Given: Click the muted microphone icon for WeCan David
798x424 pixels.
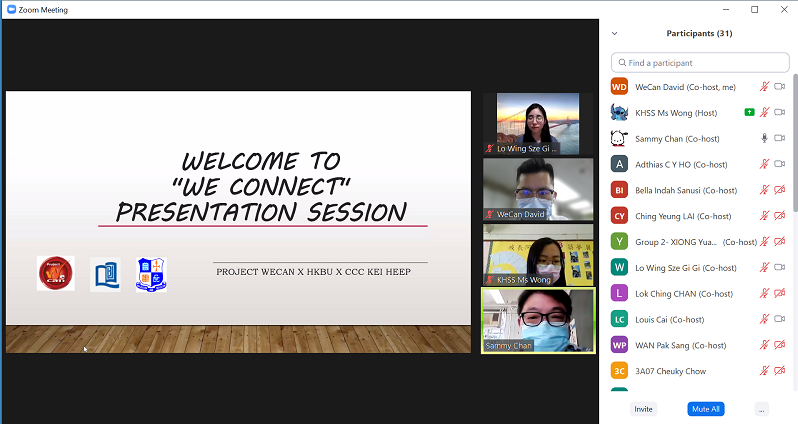Looking at the screenshot, I should click(765, 87).
